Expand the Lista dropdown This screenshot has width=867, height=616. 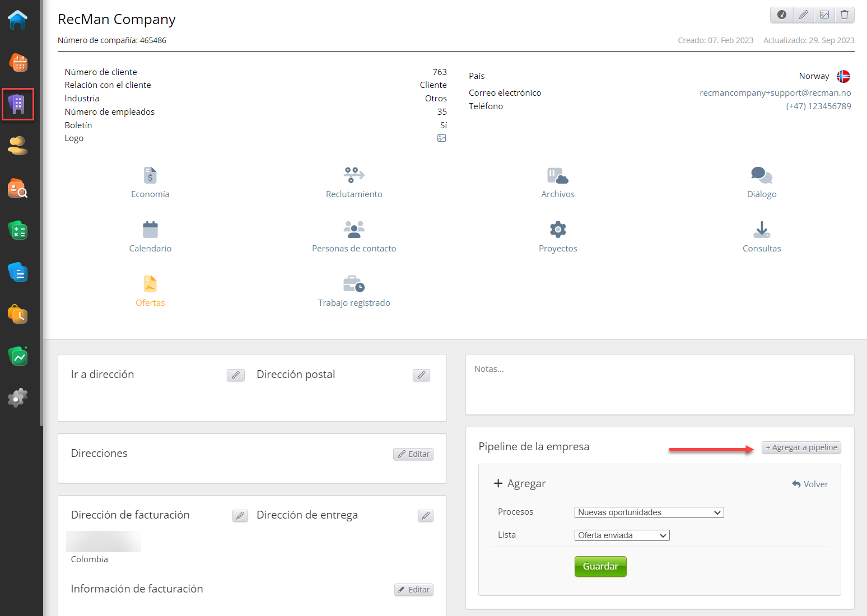pyautogui.click(x=622, y=535)
